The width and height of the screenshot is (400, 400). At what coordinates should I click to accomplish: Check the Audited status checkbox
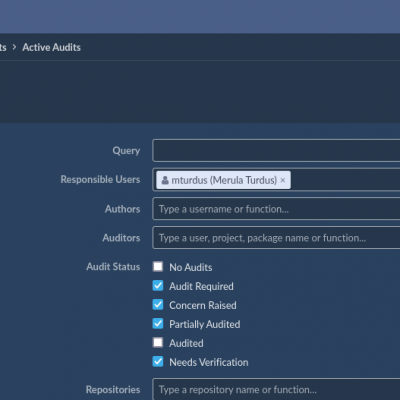coord(158,343)
